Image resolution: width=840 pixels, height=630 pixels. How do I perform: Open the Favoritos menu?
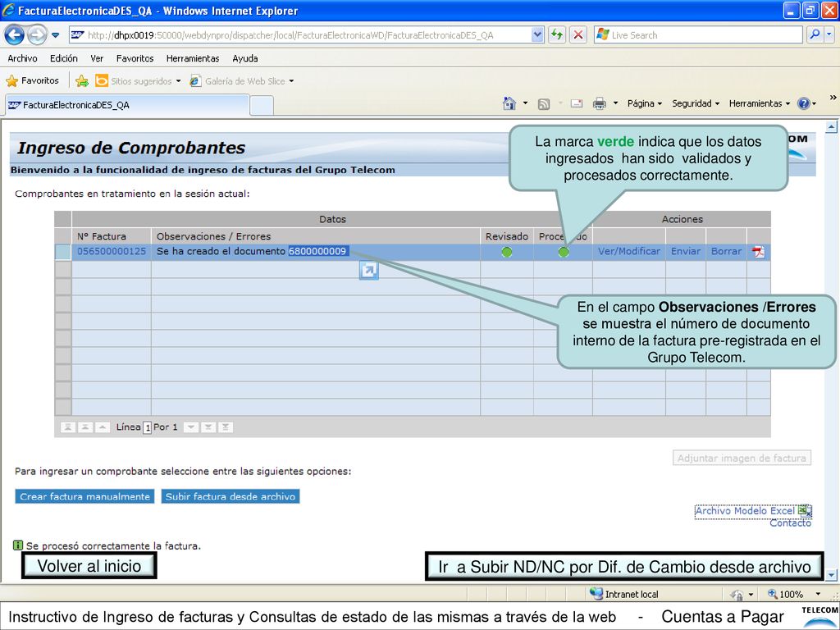pyautogui.click(x=135, y=58)
